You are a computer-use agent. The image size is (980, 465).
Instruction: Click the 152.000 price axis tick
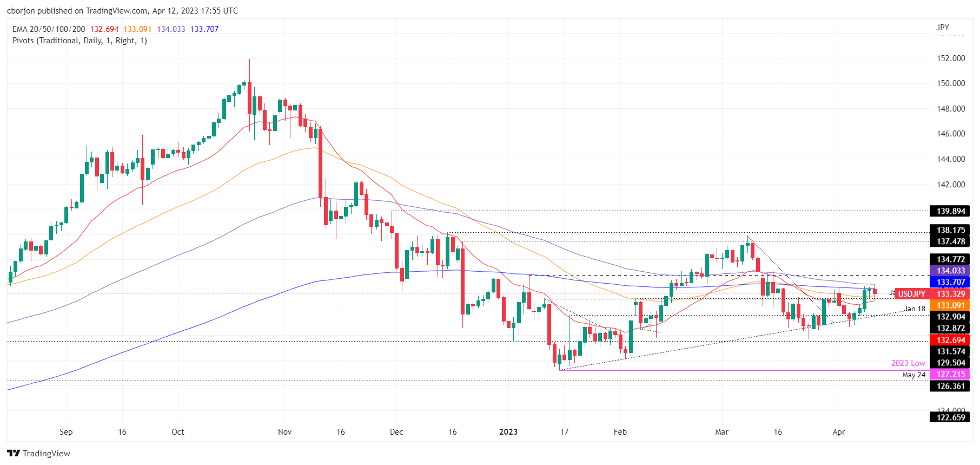pos(951,58)
